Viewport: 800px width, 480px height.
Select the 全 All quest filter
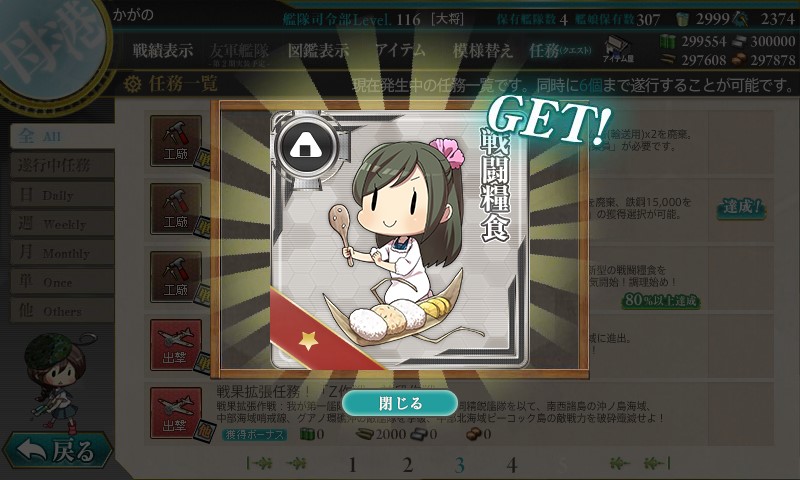tap(62, 136)
